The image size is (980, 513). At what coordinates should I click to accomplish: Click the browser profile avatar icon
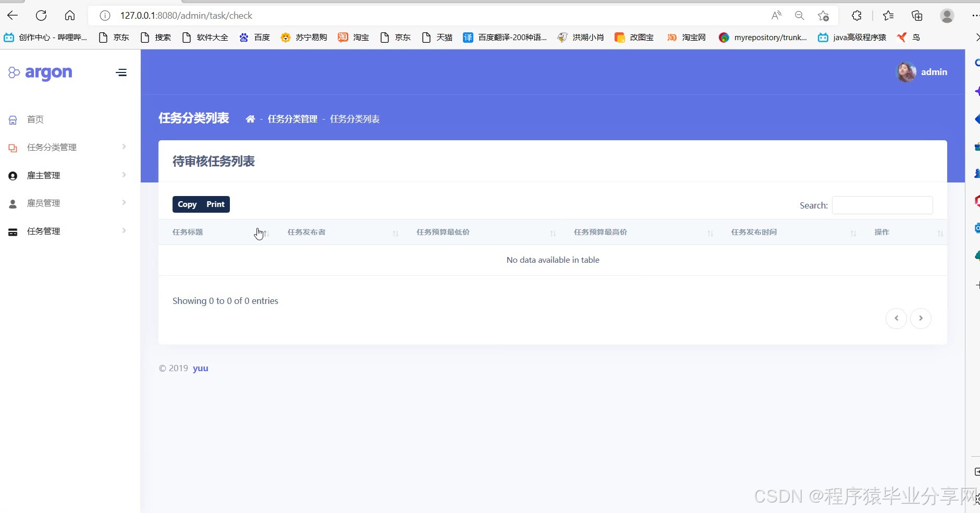pos(947,16)
